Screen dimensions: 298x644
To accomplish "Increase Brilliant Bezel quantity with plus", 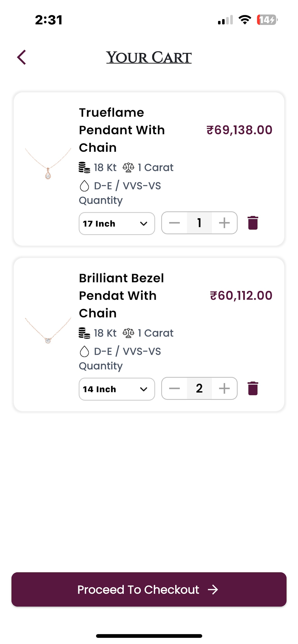I will tap(224, 388).
